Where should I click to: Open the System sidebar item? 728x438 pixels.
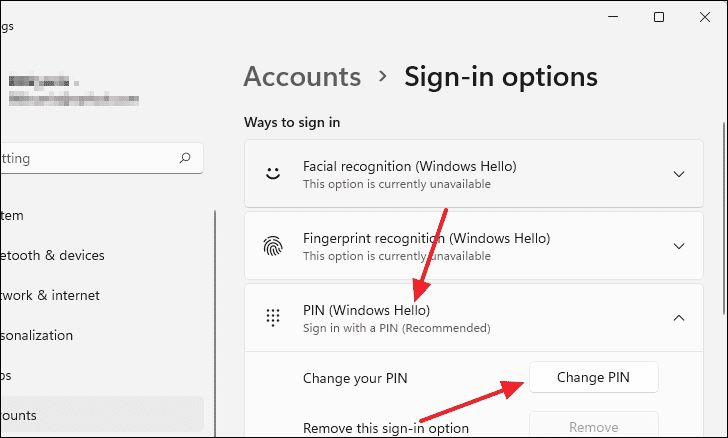click(x=12, y=216)
